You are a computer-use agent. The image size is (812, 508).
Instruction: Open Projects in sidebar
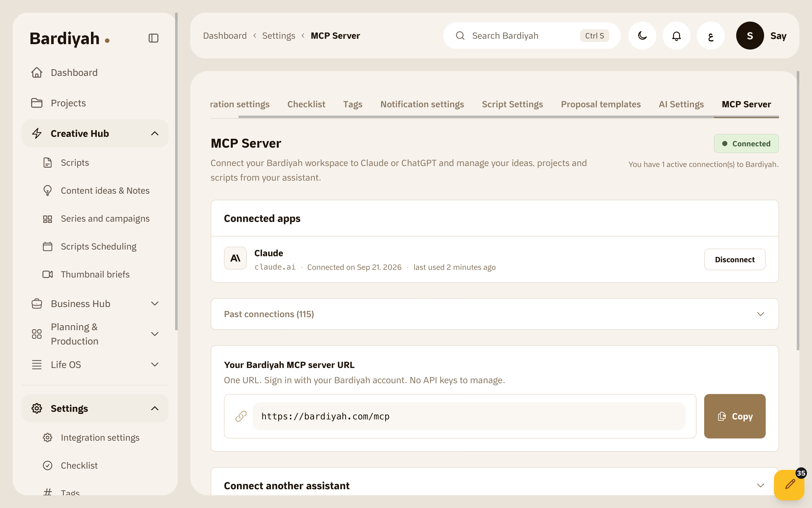coord(95,103)
